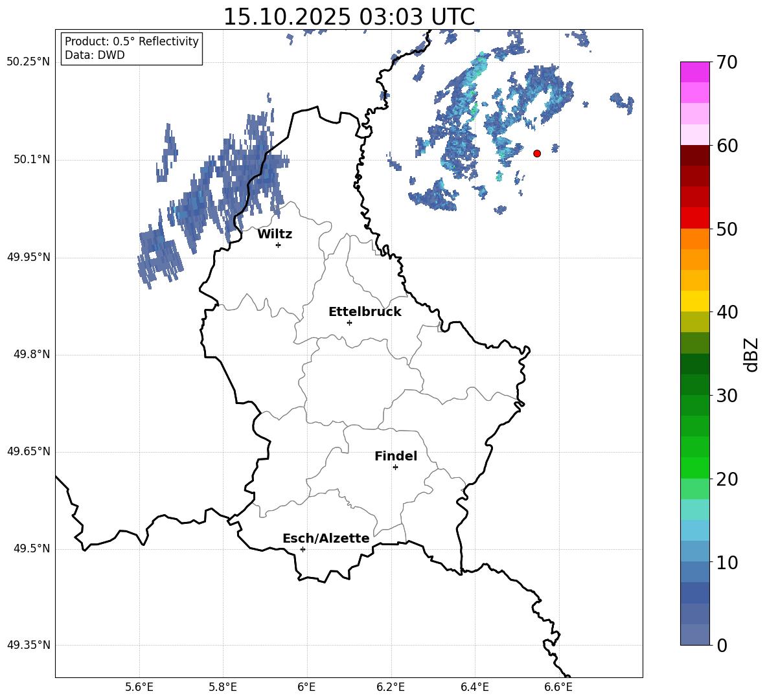The image size is (767, 700).
Task: Click the dBZ colorbar label
Action: pos(751,354)
